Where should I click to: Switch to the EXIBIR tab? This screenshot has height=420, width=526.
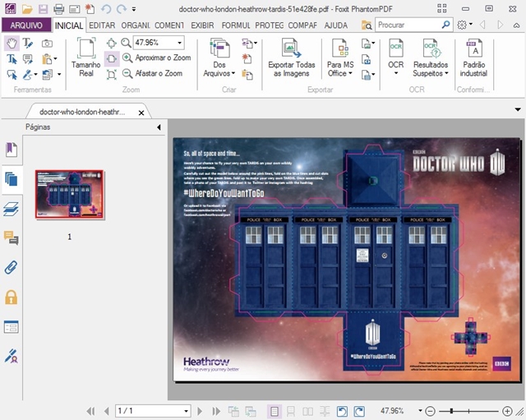click(202, 25)
